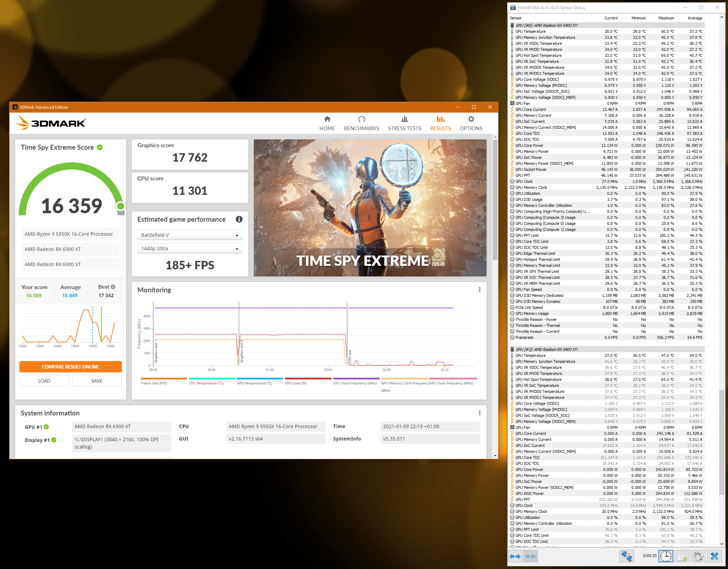Click the 3DMark title bar app icon
This screenshot has width=728, height=569.
[15, 107]
